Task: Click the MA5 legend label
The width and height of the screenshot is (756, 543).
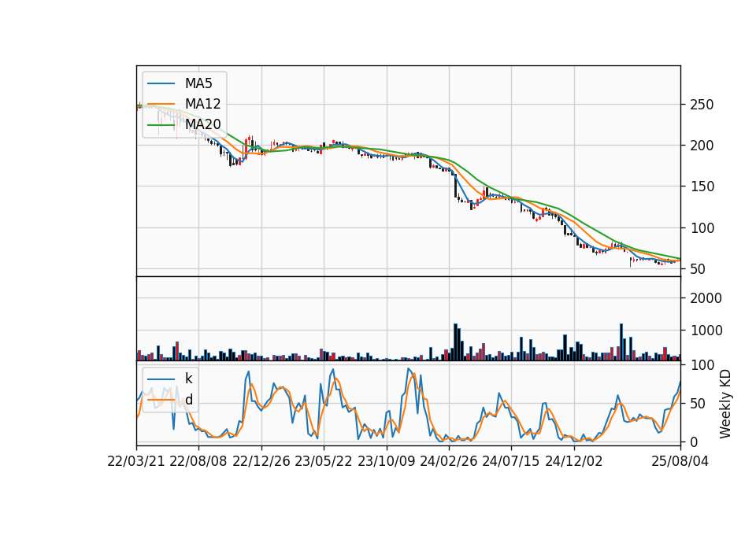Action: pyautogui.click(x=198, y=83)
